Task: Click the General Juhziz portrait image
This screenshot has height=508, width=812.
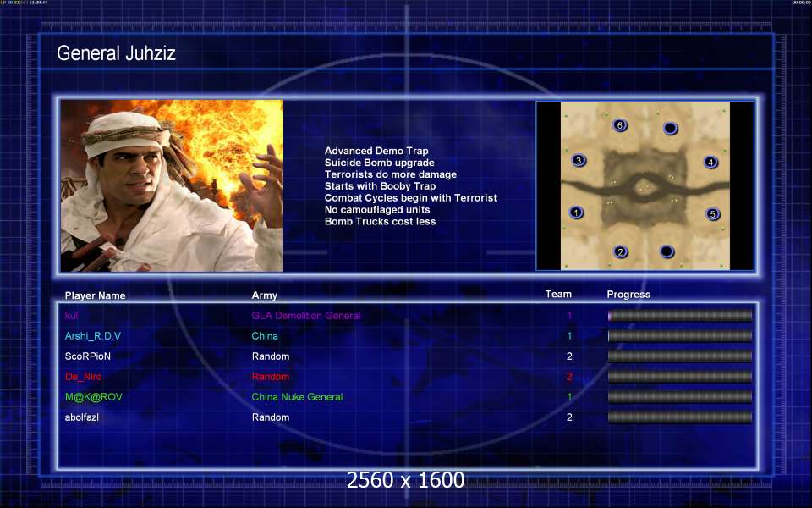Action: 172,185
